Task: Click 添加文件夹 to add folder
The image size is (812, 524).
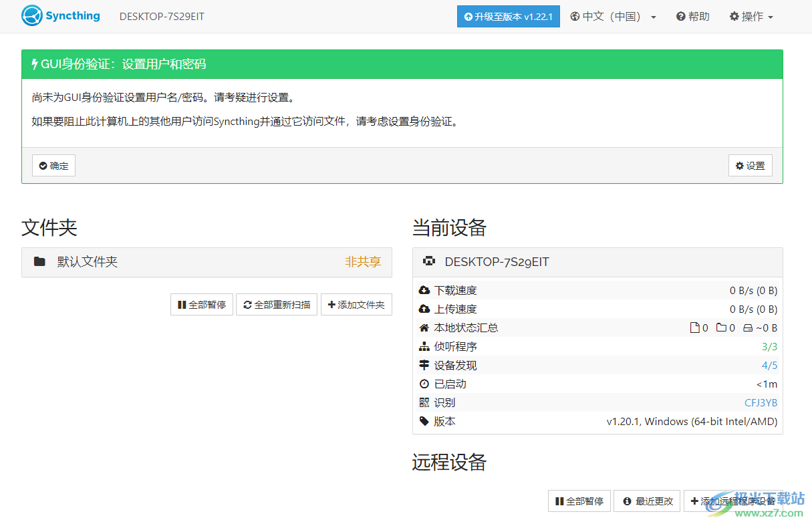Action: [x=356, y=305]
